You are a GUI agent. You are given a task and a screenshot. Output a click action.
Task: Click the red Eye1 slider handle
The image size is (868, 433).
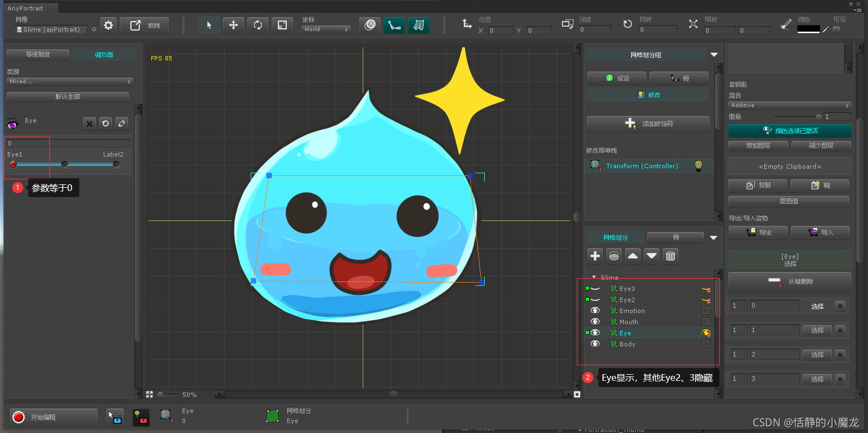coord(13,164)
